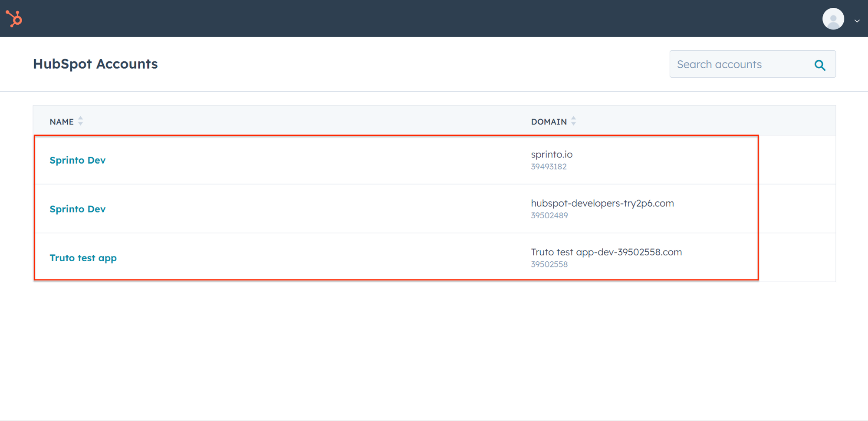The height and width of the screenshot is (421, 868).
Task: Click the HubSpot Accounts heading
Action: click(95, 64)
